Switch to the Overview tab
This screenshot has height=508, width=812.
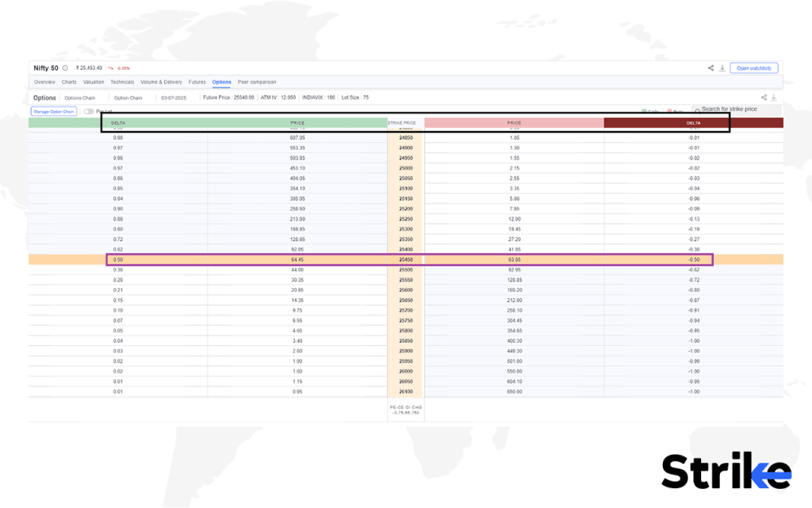44,82
